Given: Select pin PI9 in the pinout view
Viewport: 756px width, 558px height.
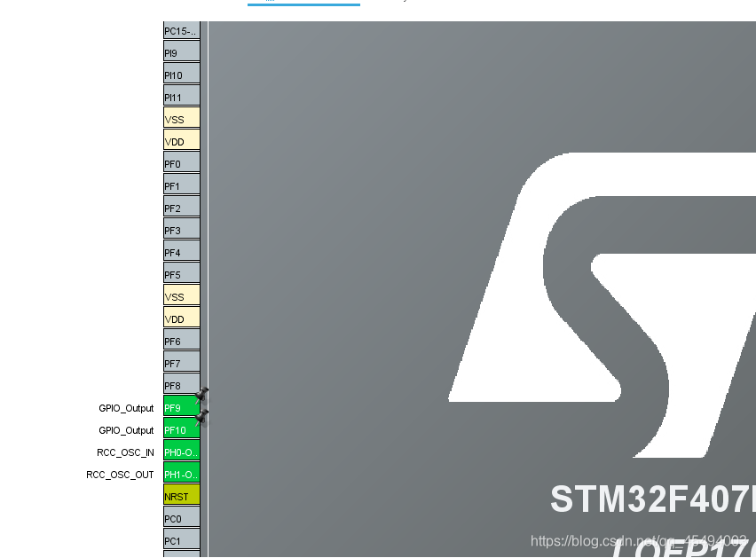Looking at the screenshot, I should click(x=182, y=52).
